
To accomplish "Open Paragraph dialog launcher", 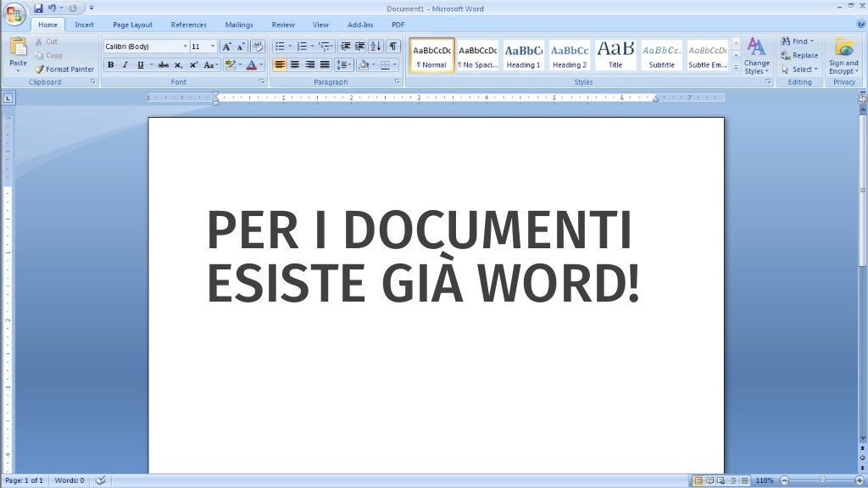I will click(398, 82).
